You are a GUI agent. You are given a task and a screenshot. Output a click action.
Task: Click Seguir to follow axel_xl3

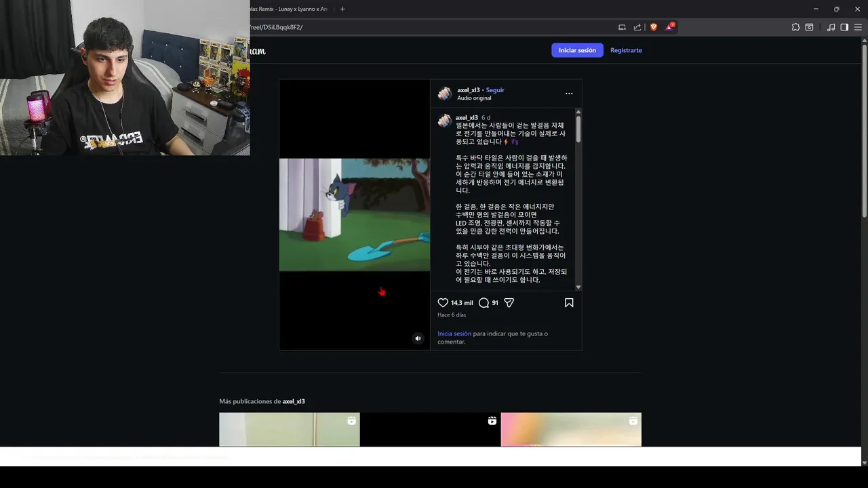(x=495, y=90)
